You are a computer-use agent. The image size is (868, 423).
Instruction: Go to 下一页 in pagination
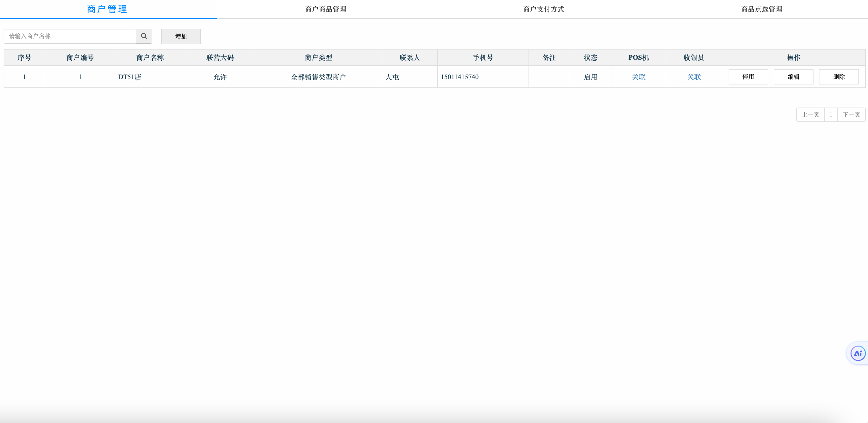point(851,115)
